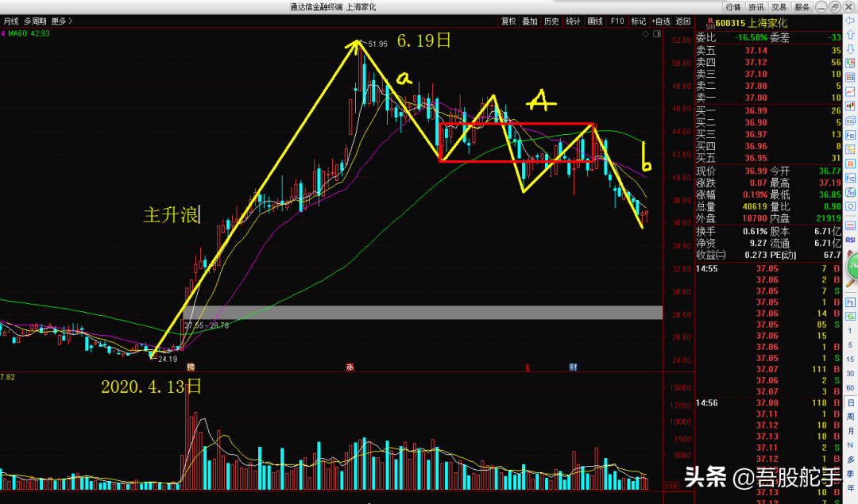The width and height of the screenshot is (858, 504).
Task: Click the F5 icon in right sidebar
Action: coord(850,302)
